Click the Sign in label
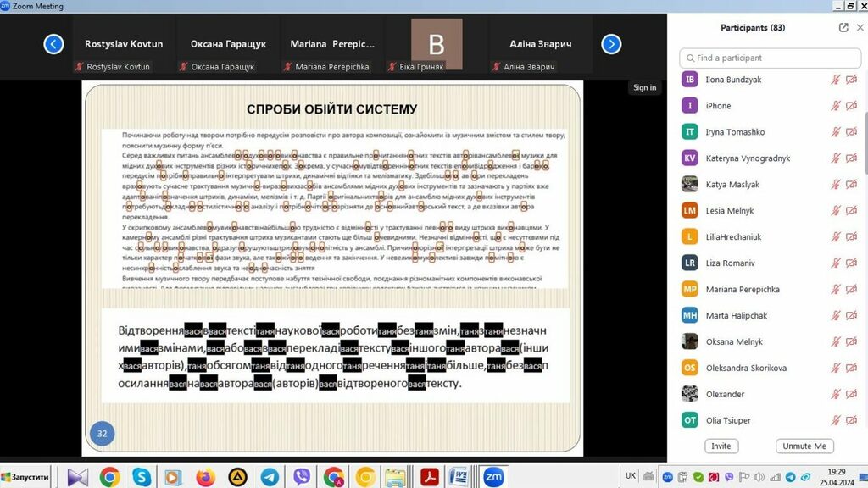The height and width of the screenshot is (488, 868). point(644,87)
